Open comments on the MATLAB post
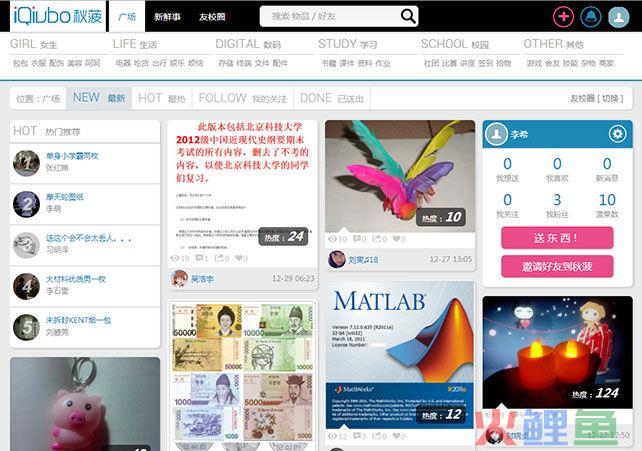 (x=357, y=436)
